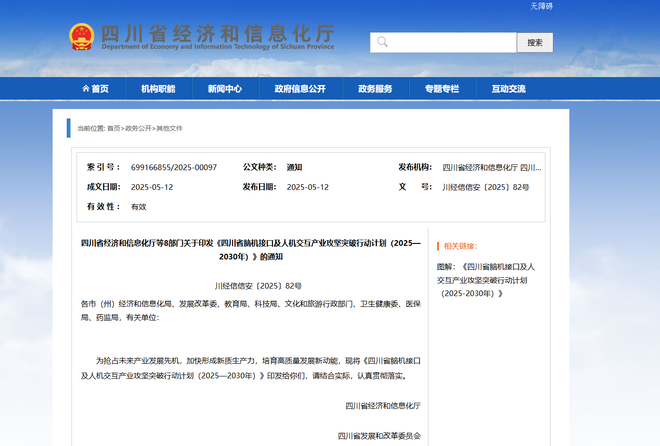Open the 机构职能 menu item
Viewport: 660px width, 446px height.
pyautogui.click(x=157, y=89)
